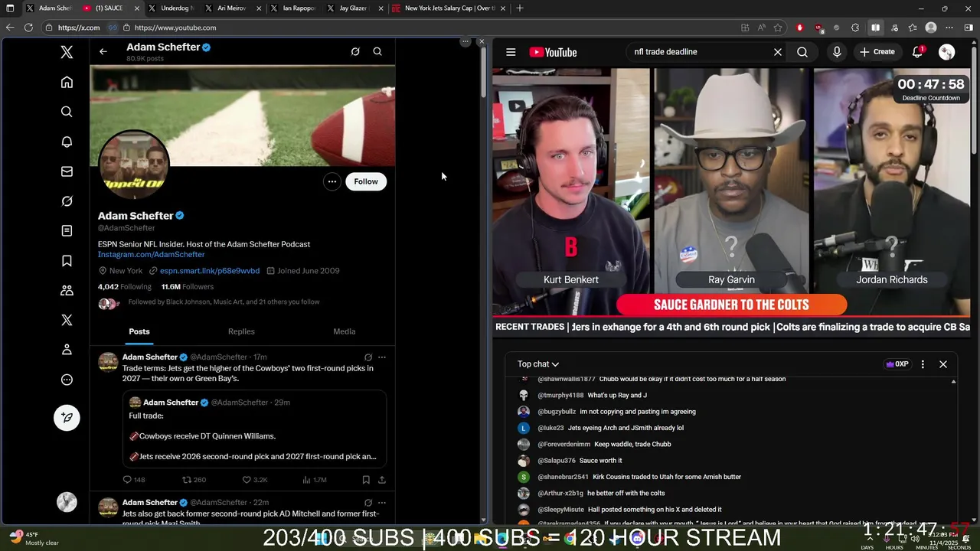
Task: Open espn.smart.link profile link
Action: [x=210, y=271]
